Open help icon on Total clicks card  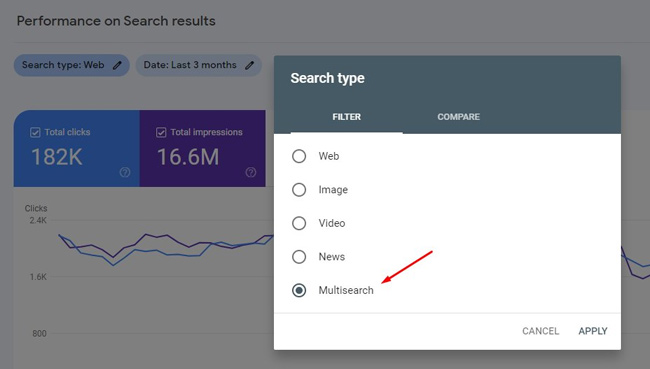point(125,172)
